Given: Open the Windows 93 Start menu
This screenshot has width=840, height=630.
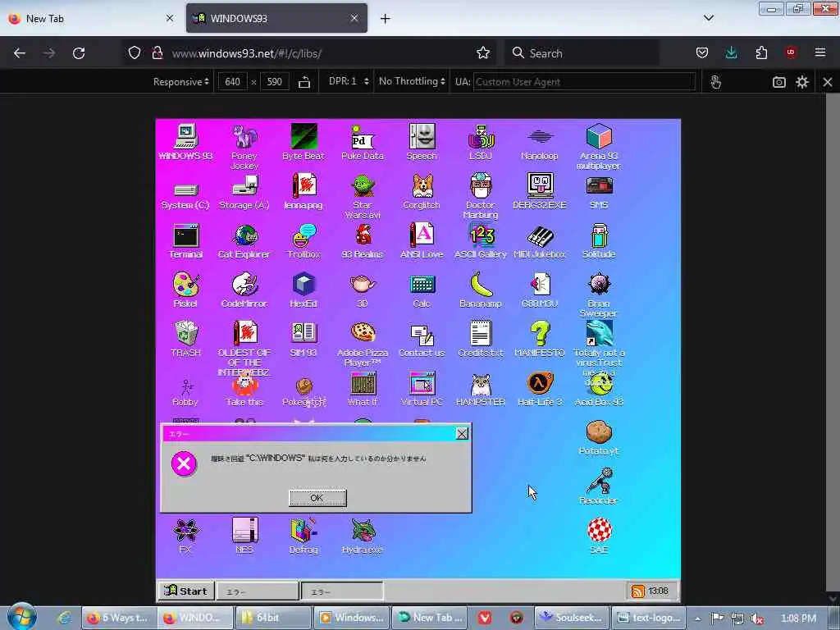Looking at the screenshot, I should point(185,591).
